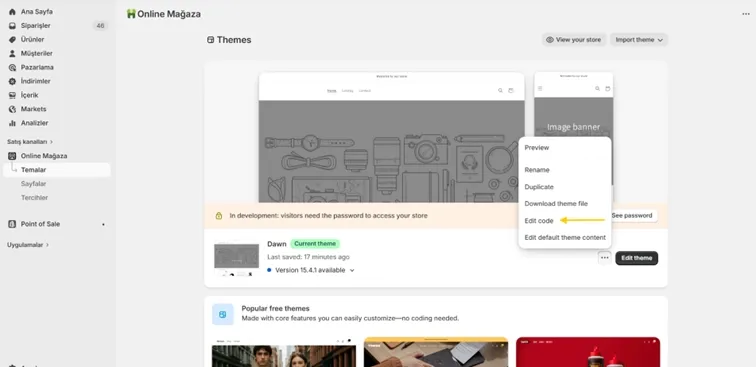This screenshot has height=367, width=756.
Task: Click the Point of Sale icon
Action: pos(12,224)
